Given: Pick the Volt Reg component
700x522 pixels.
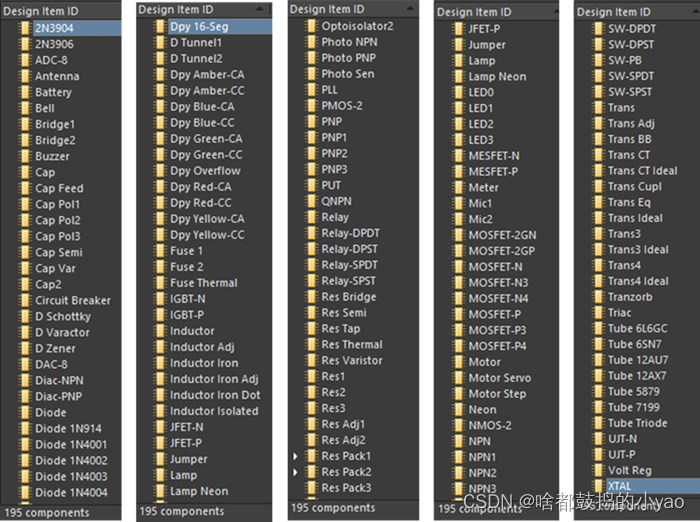Looking at the screenshot, I should coord(630,469).
